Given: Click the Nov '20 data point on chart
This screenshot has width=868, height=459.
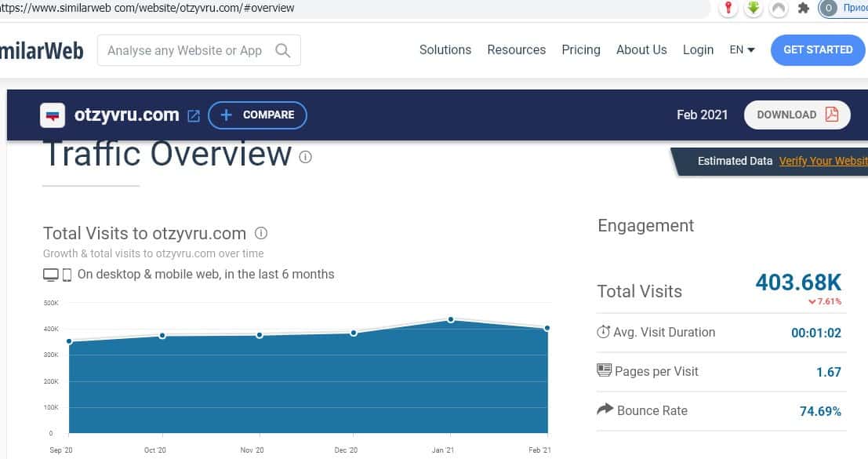Looking at the screenshot, I should 260,335.
